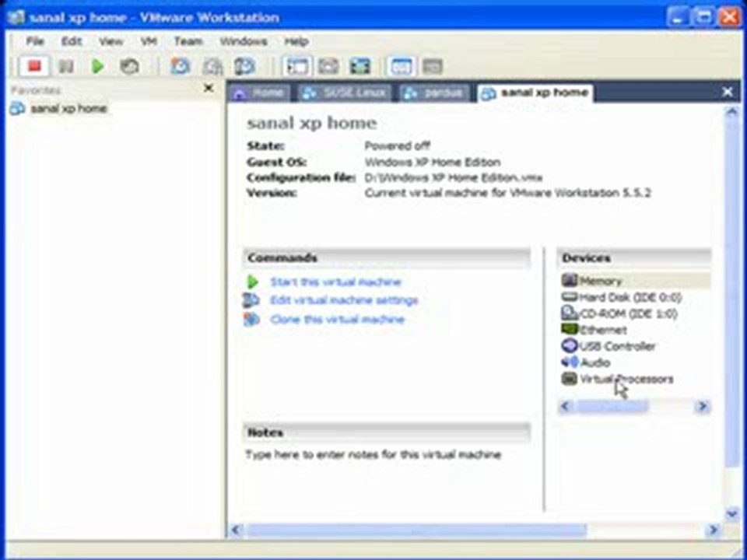Click the Devices section header
Image resolution: width=747 pixels, height=560 pixels.
tap(635, 257)
